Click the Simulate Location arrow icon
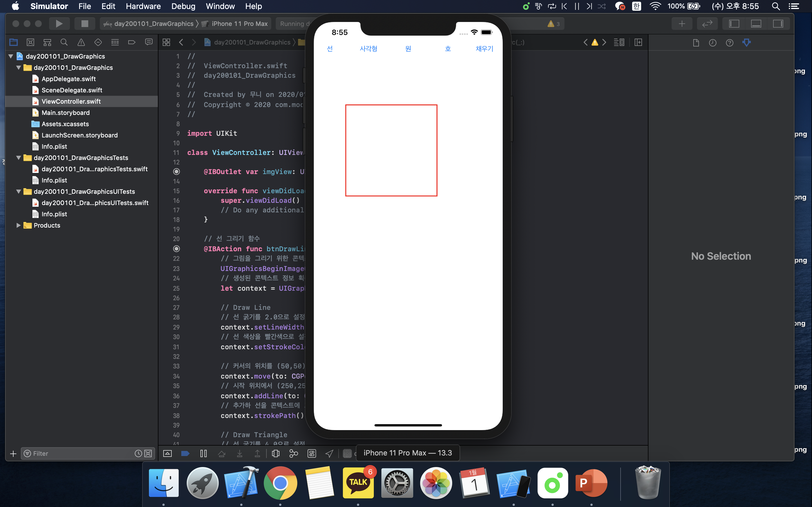 (x=329, y=453)
